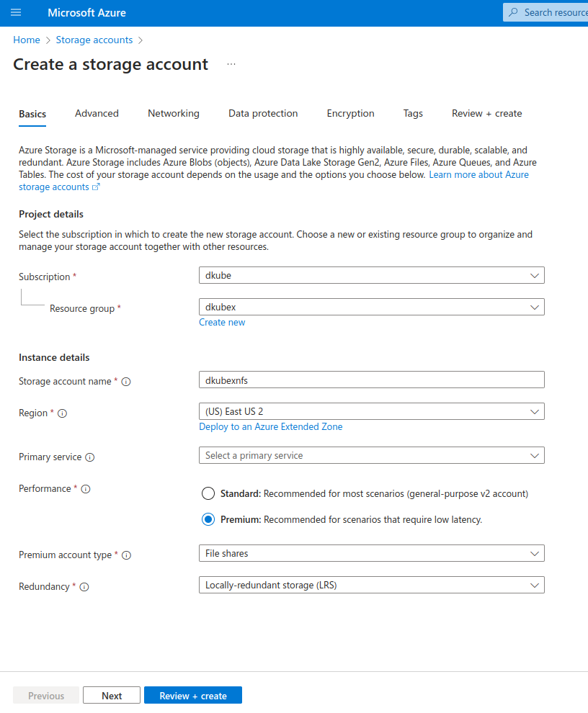The image size is (588, 713).
Task: Click the Review + create button
Action: (x=193, y=696)
